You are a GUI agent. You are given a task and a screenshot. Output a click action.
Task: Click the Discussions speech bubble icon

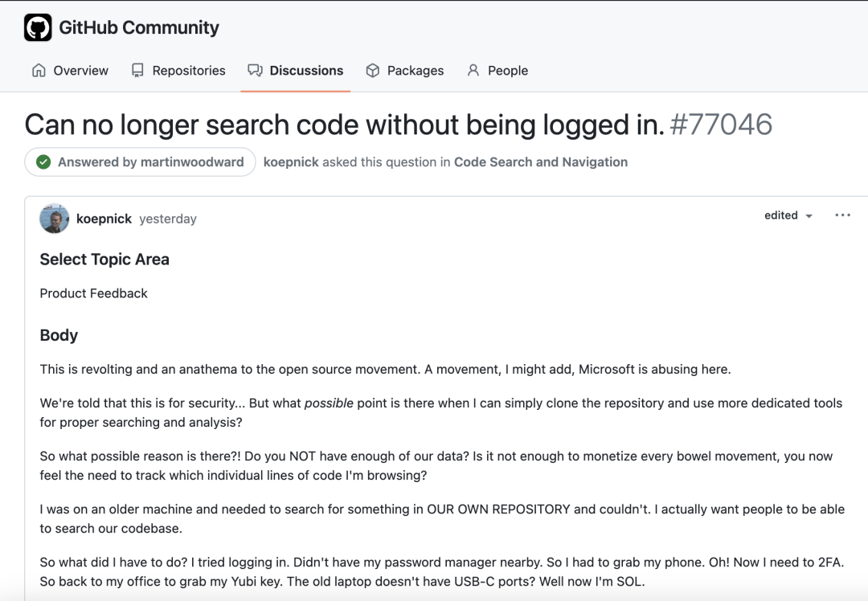point(255,71)
